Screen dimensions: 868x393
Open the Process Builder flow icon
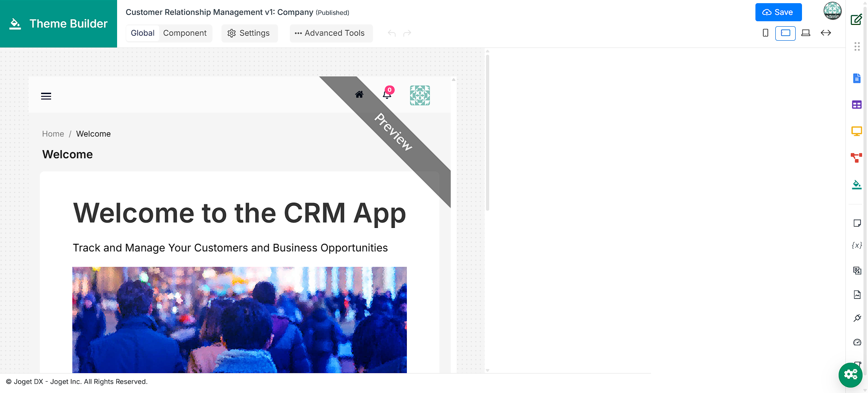point(857,158)
